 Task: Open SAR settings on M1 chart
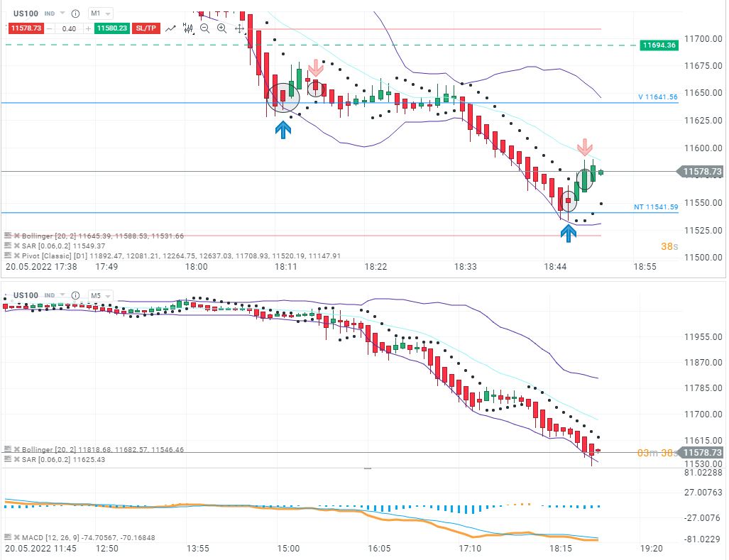tap(7, 246)
